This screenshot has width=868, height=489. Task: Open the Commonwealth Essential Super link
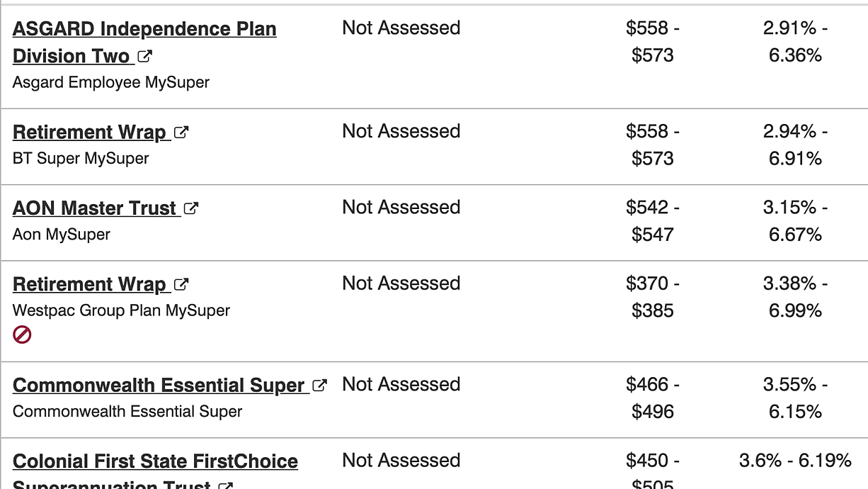(161, 386)
